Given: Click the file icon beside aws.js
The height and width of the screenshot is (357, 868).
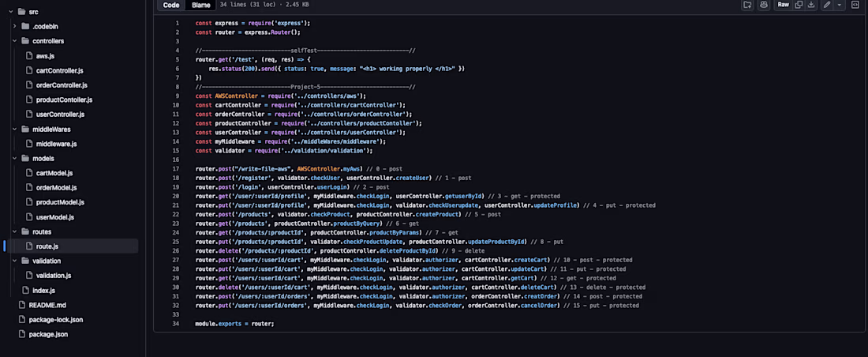Looking at the screenshot, I should 30,56.
